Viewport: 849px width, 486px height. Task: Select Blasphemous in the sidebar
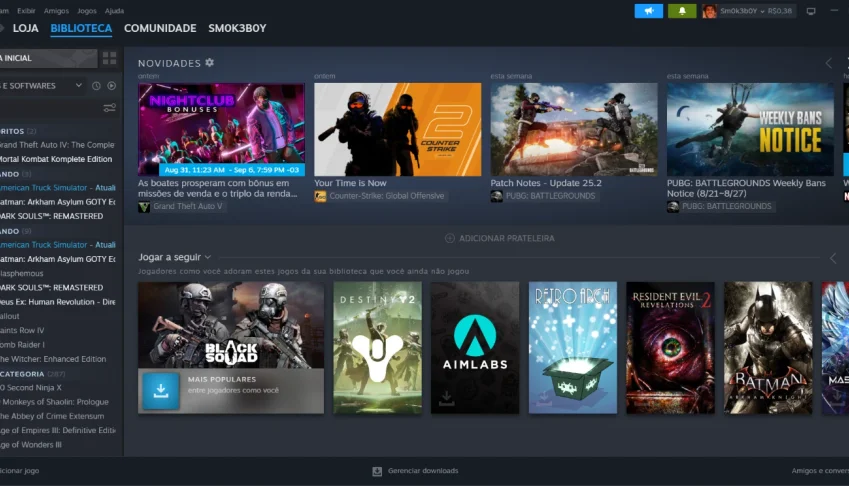[x=22, y=273]
